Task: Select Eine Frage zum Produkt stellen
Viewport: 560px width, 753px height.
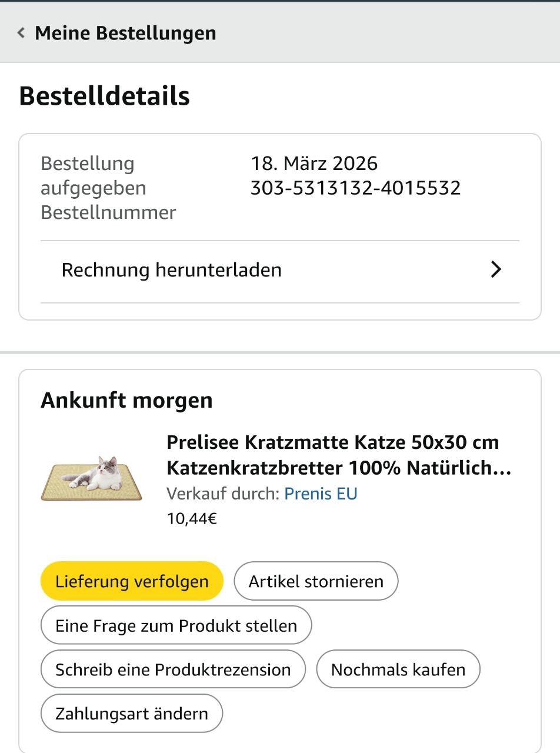Action: [x=176, y=625]
